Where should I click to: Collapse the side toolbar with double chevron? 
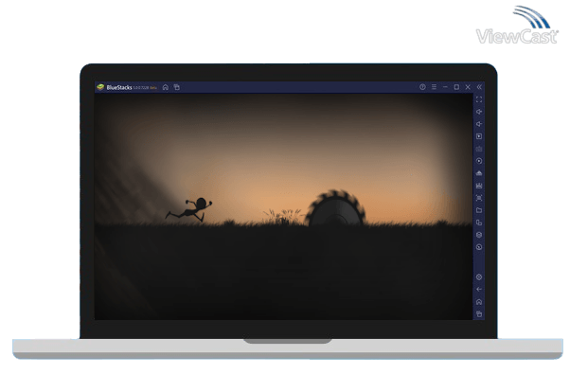[x=479, y=87]
